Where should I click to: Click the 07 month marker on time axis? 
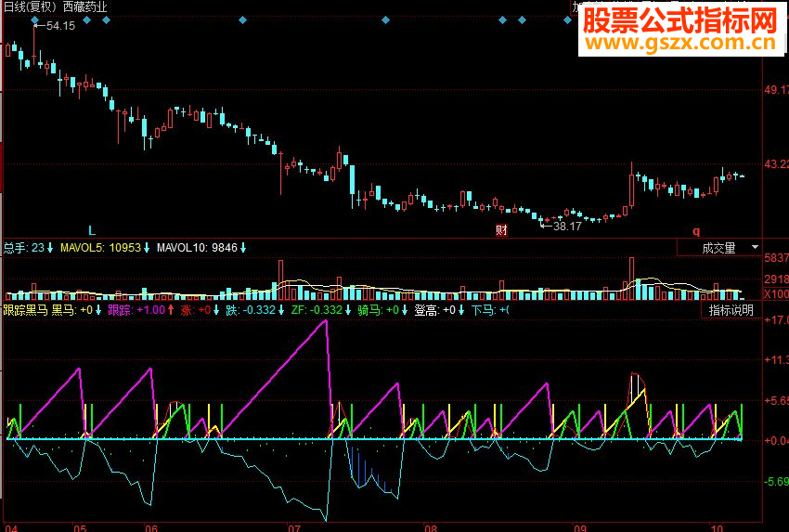click(x=296, y=526)
